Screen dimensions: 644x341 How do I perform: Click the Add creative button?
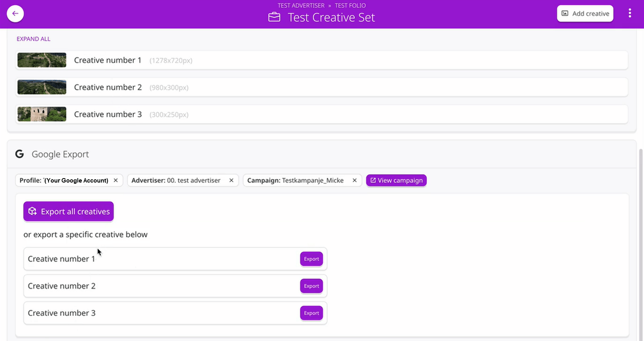pyautogui.click(x=585, y=14)
